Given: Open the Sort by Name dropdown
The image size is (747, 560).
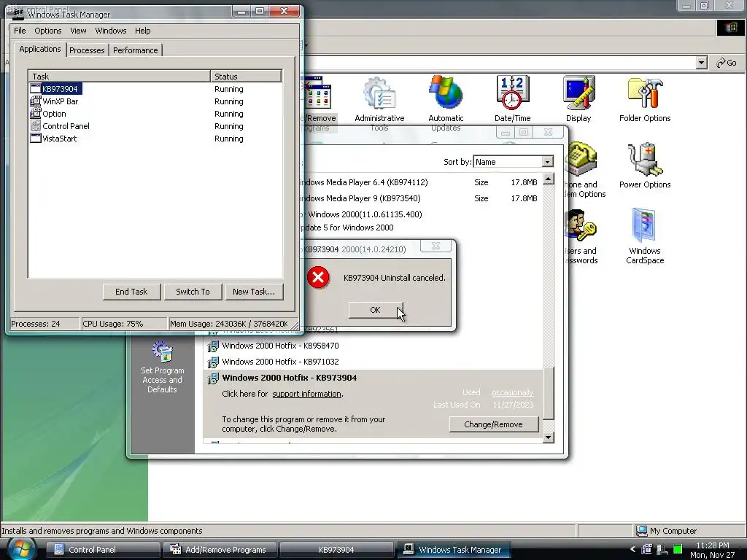Looking at the screenshot, I should click(x=547, y=162).
